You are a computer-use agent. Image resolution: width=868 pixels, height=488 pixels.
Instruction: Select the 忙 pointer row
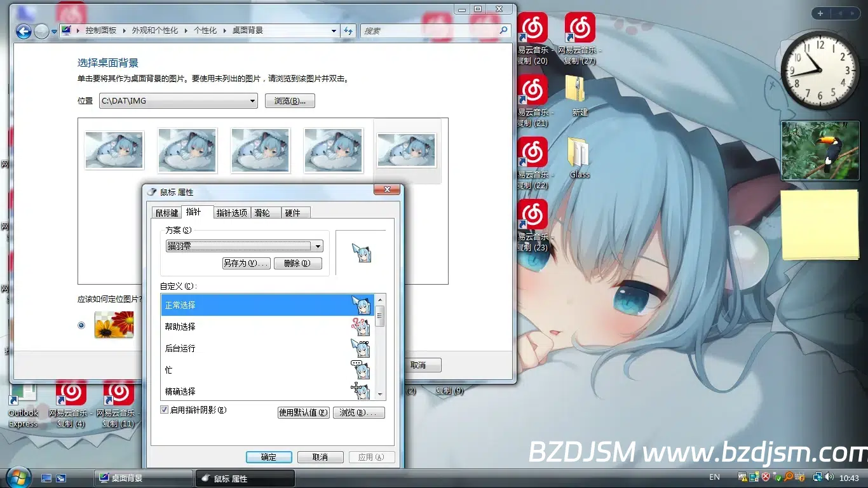pyautogui.click(x=268, y=370)
